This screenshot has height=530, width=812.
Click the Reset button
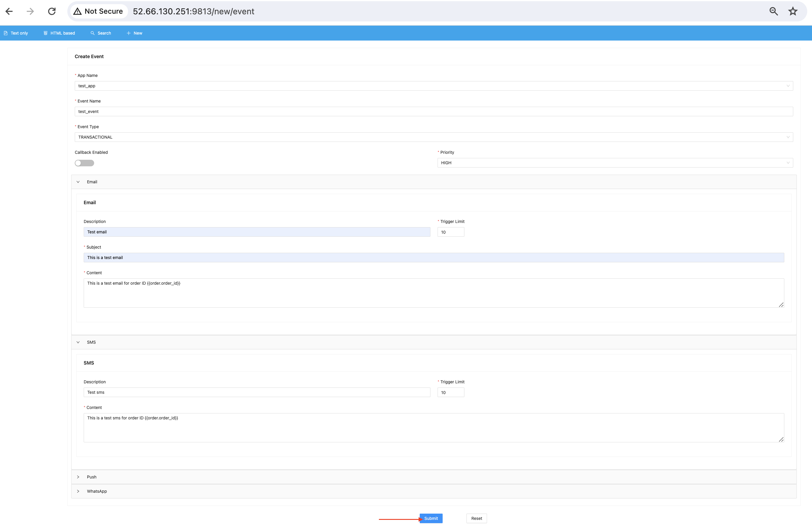476,518
